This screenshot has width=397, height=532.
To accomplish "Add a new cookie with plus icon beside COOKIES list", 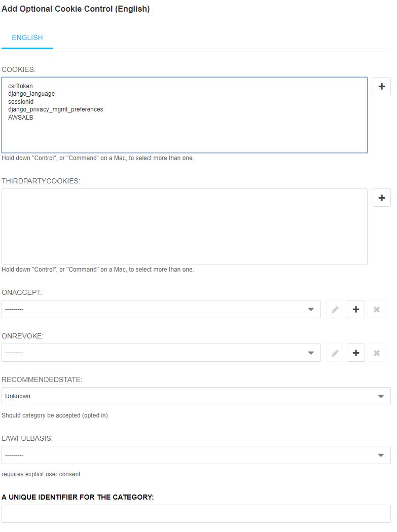I will pos(381,86).
